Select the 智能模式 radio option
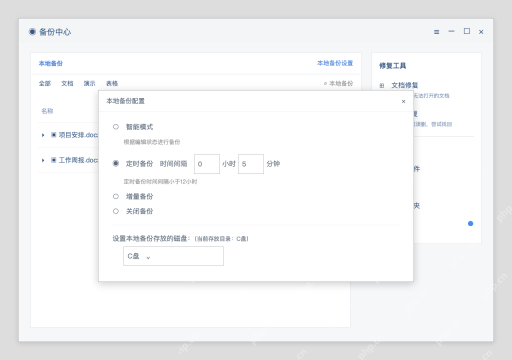Screen dimensions: 512x360 (116, 127)
